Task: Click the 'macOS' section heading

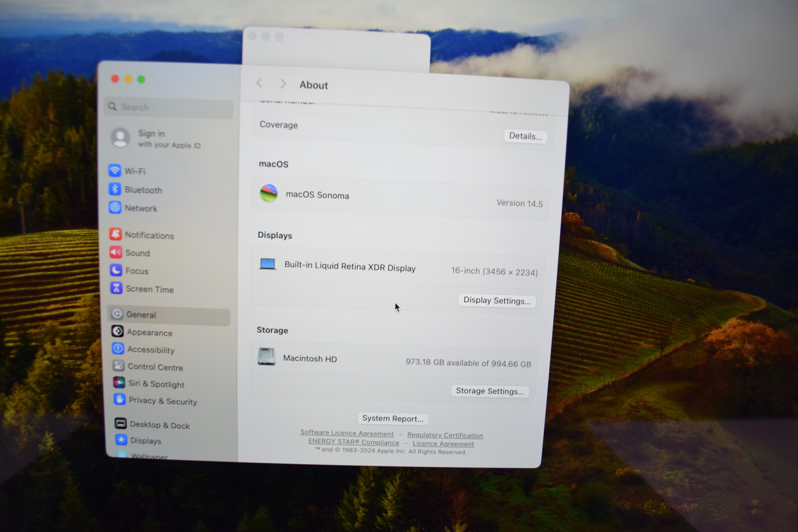Action: 273,164
